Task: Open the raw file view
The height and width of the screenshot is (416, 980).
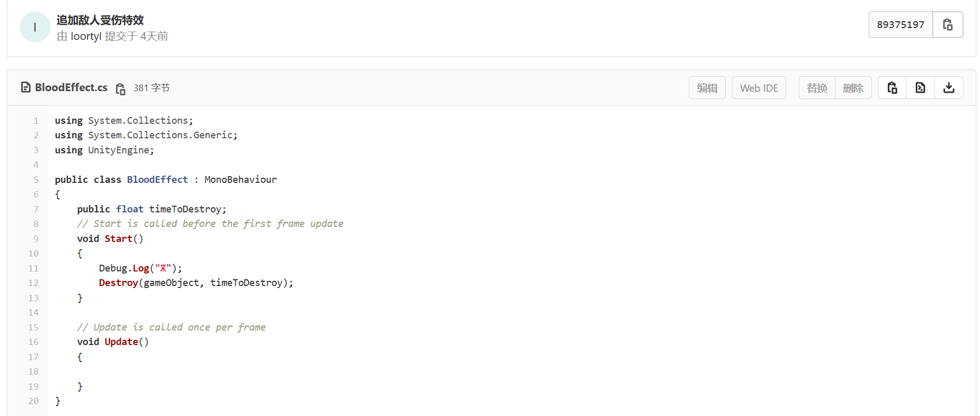Action: pos(920,88)
